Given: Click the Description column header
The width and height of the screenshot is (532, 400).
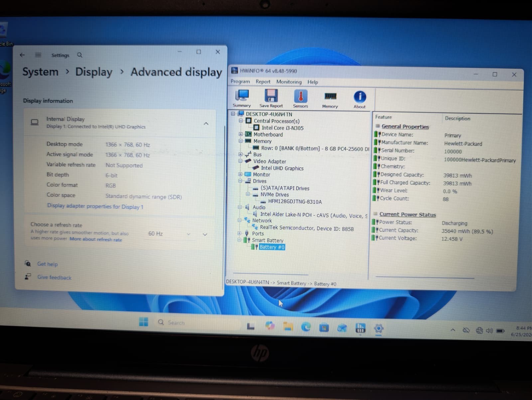Looking at the screenshot, I should tap(457, 118).
